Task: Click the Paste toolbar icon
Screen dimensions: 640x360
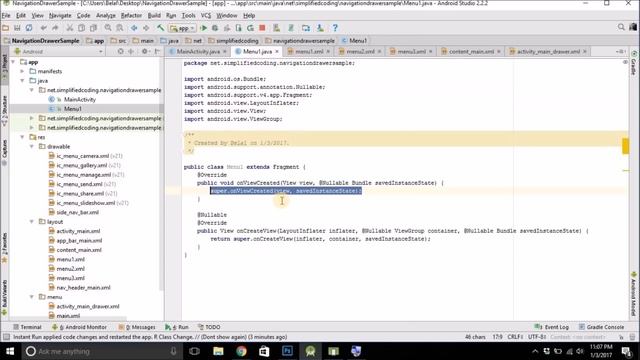Action: click(x=93, y=28)
